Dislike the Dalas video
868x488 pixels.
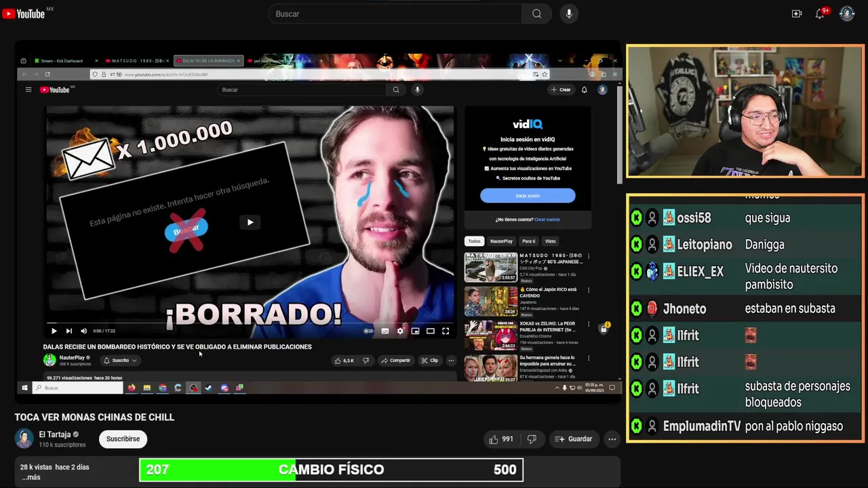[x=366, y=361]
